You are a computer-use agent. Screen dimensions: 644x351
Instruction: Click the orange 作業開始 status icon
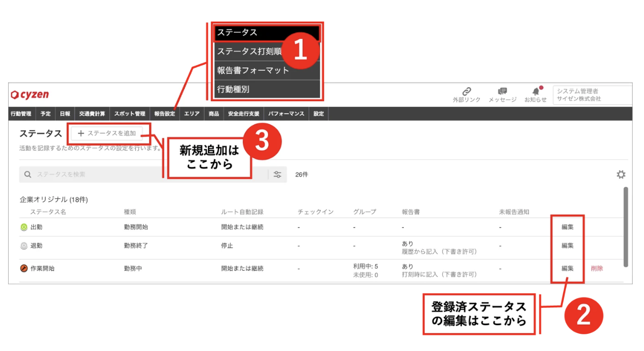point(24,269)
